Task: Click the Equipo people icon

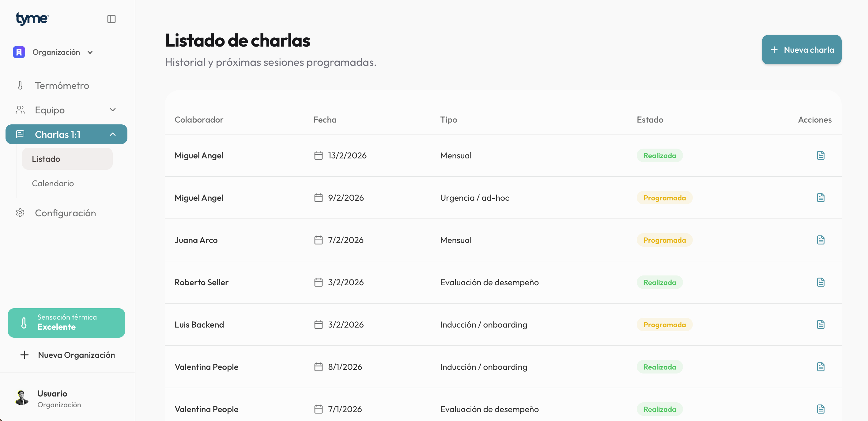Action: pos(20,110)
